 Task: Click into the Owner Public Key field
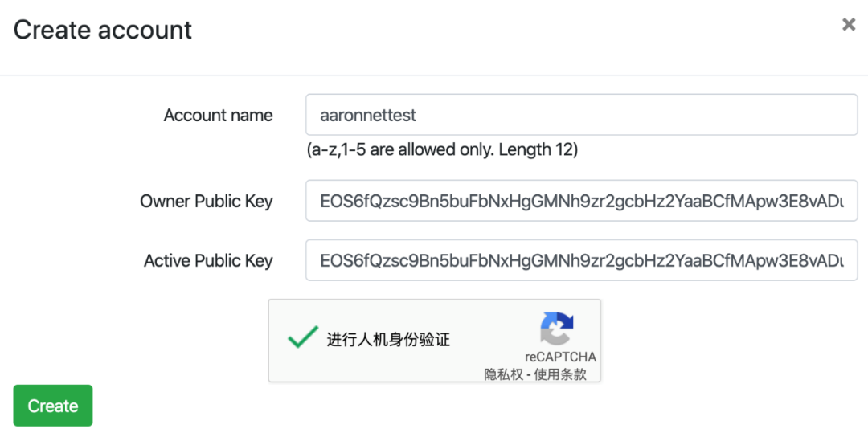point(581,201)
